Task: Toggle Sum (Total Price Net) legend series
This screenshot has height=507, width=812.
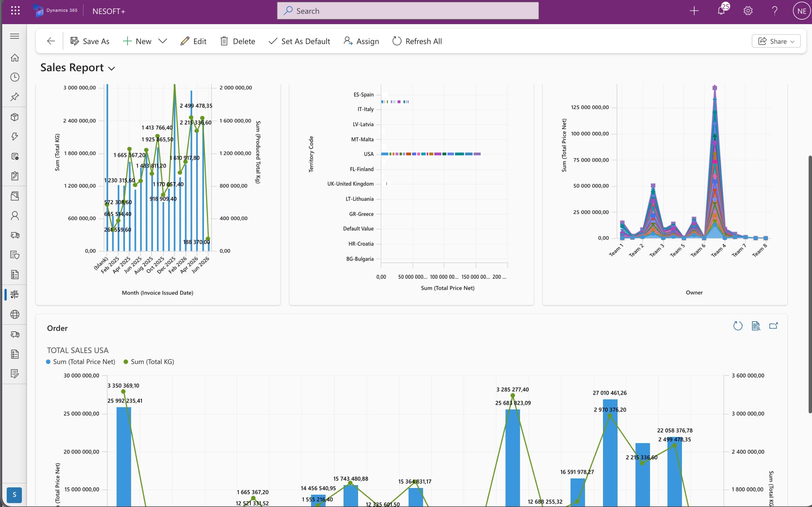Action: pos(80,362)
